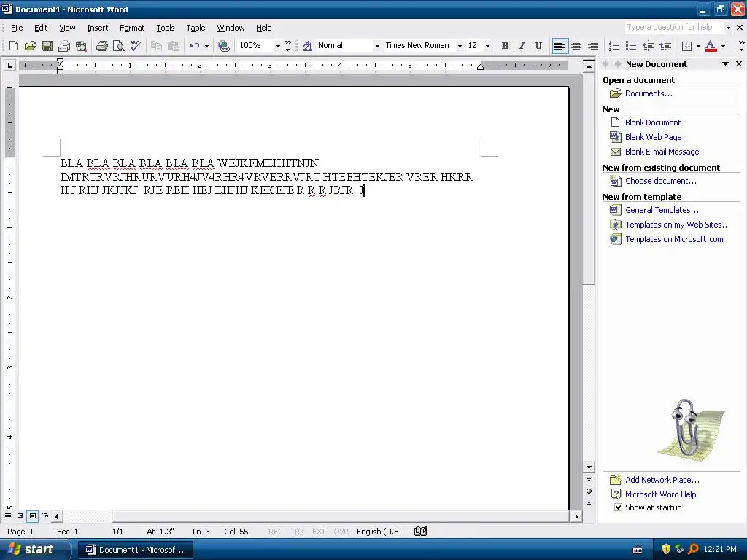The image size is (747, 560).
Task: Open the Styles and Formatting icon
Action: click(x=307, y=46)
